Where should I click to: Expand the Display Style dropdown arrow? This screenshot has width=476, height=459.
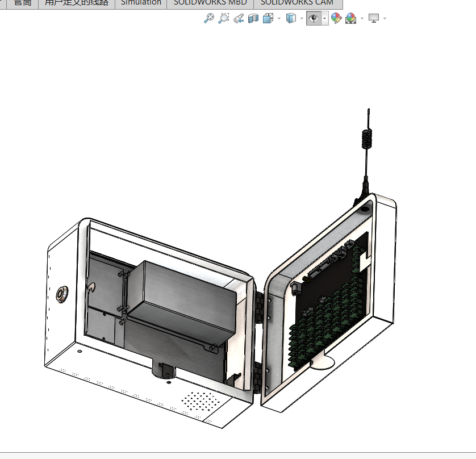click(x=302, y=19)
